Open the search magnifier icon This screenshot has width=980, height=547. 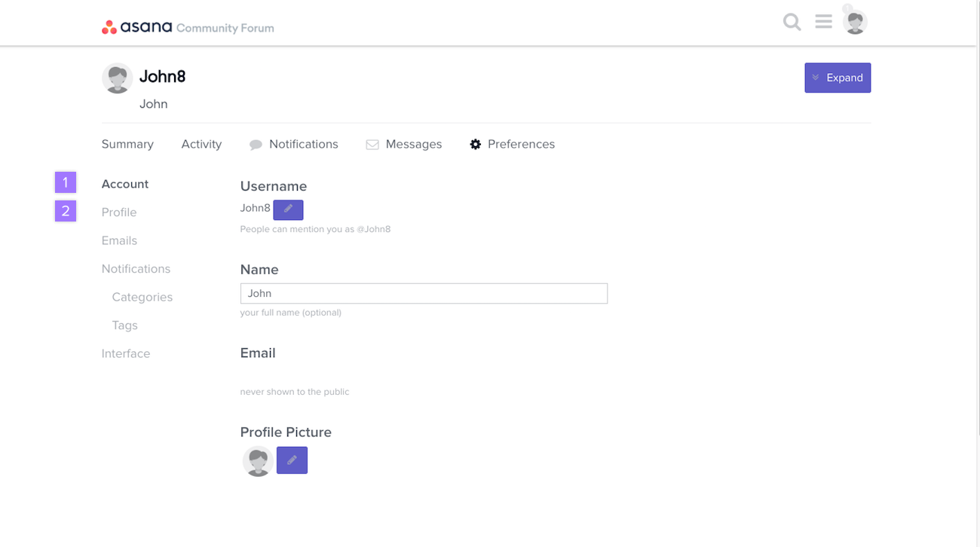point(792,23)
